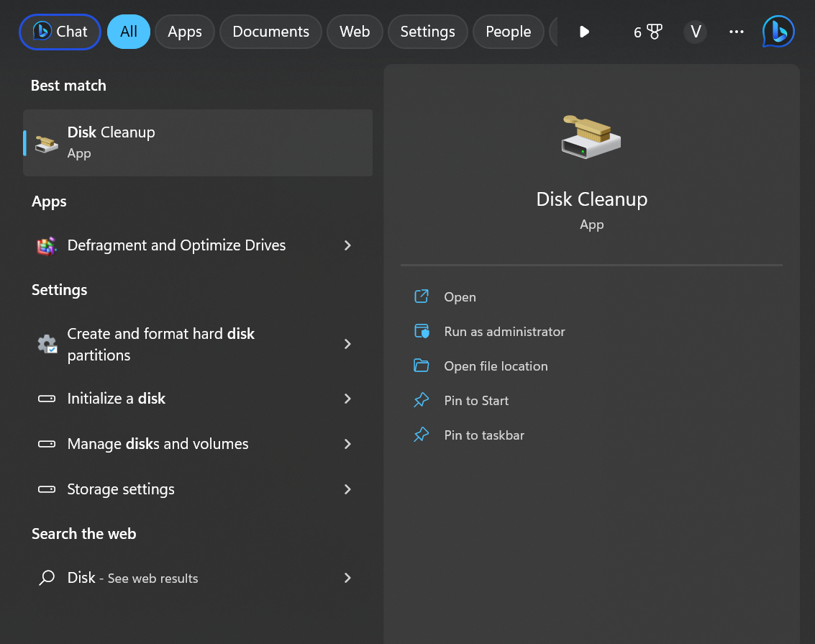Image resolution: width=815 pixels, height=644 pixels.
Task: Open the Chat button with Bing logo
Action: coord(60,32)
